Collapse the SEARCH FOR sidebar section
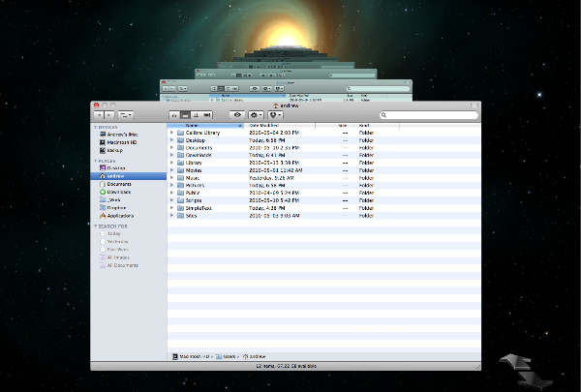The width and height of the screenshot is (581, 392). 95,226
